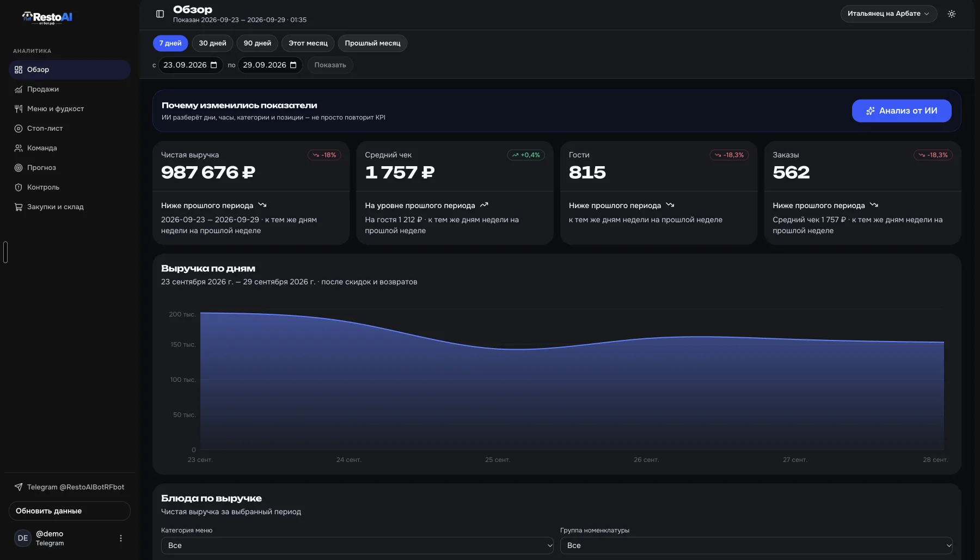This screenshot has height=560, width=980.
Task: Click the Показать button
Action: 330,65
